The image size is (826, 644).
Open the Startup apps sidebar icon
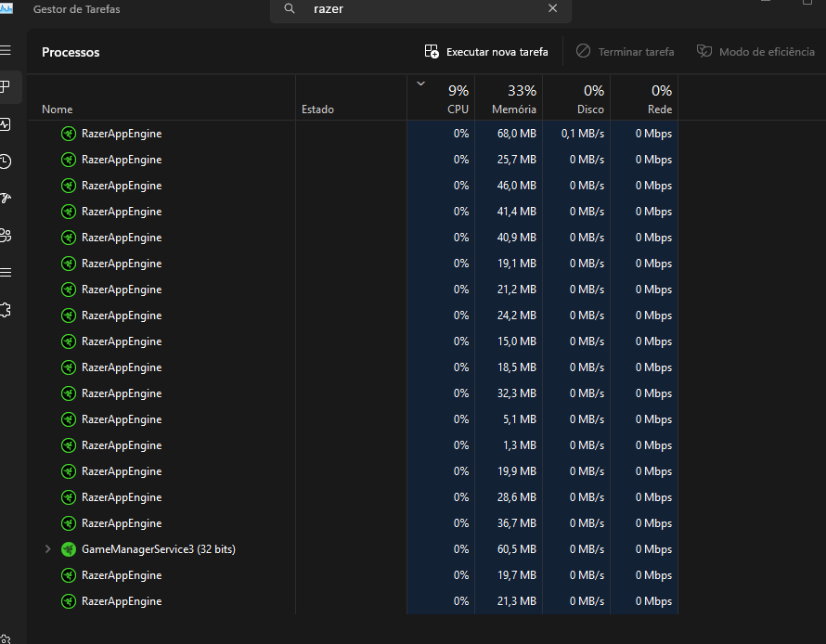click(6, 198)
